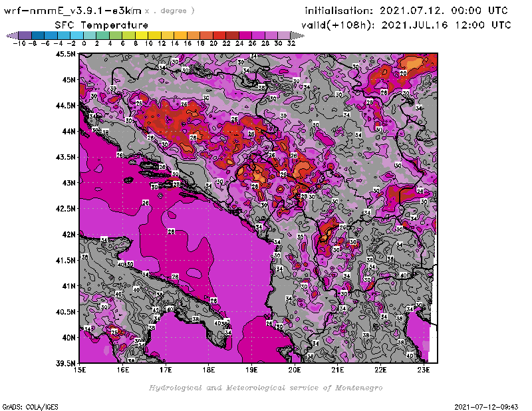This screenshot has width=532, height=411.
Task: Pick the magenta legend swatch between 24 and 26
Action: (245, 35)
